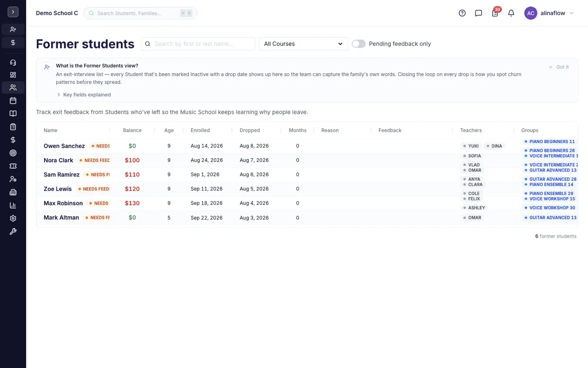Sort by the Name column header
588x368 pixels.
(x=50, y=130)
